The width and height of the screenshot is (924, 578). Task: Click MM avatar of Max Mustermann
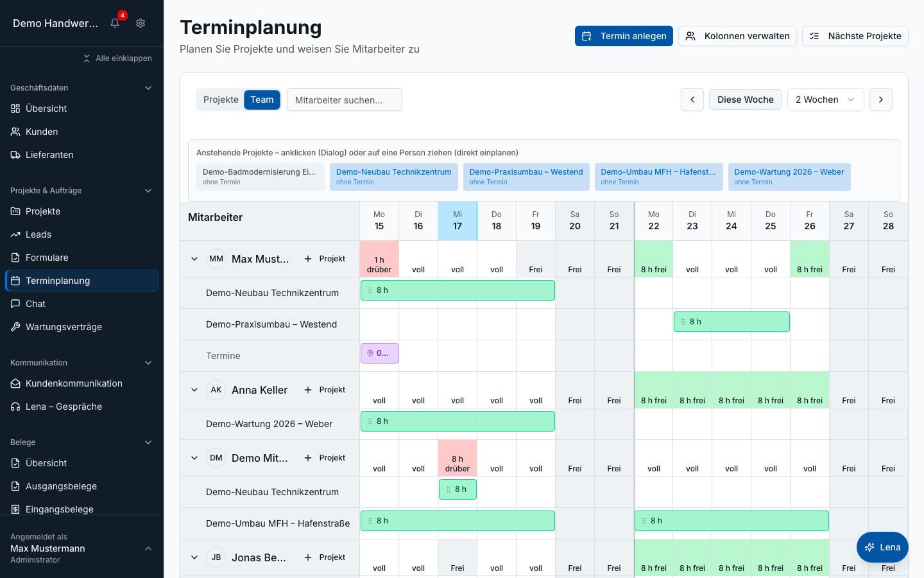[216, 259]
